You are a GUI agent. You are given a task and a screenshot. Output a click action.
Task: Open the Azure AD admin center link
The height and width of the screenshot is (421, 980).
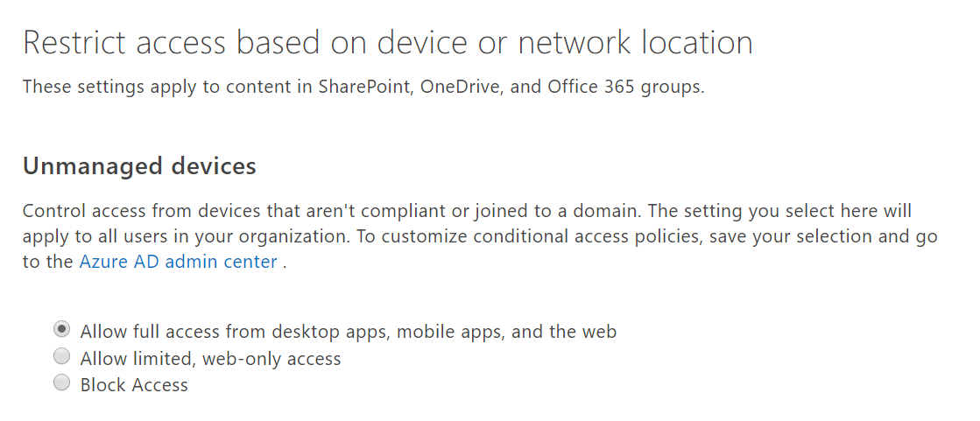[x=178, y=262]
